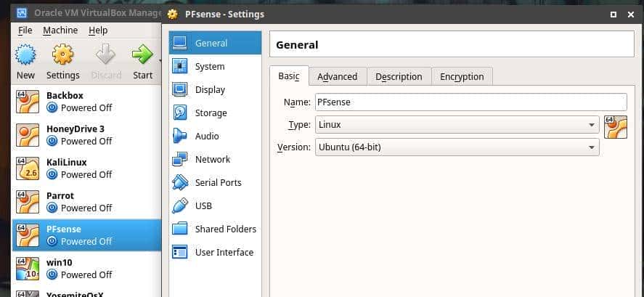Click the Name field containing PFsense
The image size is (644, 297).
[x=470, y=102]
